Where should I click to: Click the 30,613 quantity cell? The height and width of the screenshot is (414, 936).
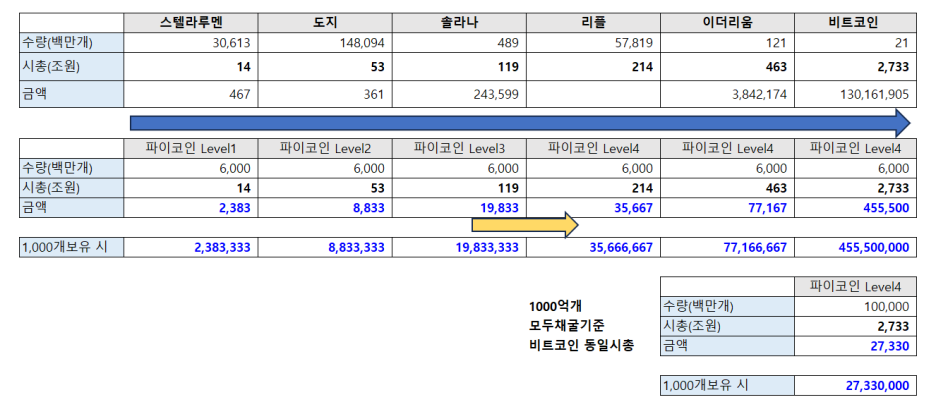(191, 42)
